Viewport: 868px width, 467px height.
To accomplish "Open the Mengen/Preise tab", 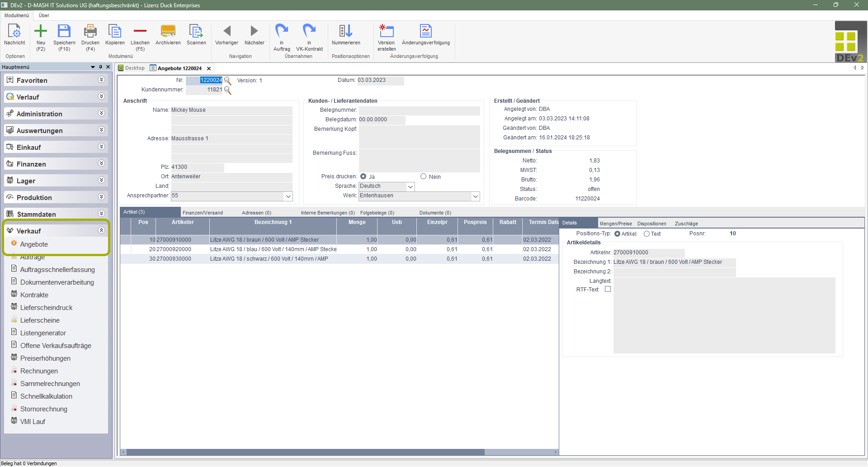I will click(x=616, y=224).
